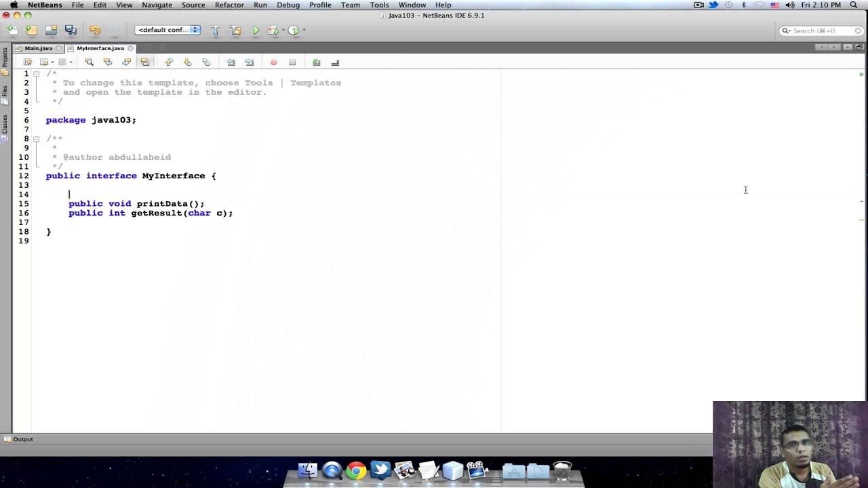Open the Refactor menu
868x488 pixels.
(x=229, y=5)
